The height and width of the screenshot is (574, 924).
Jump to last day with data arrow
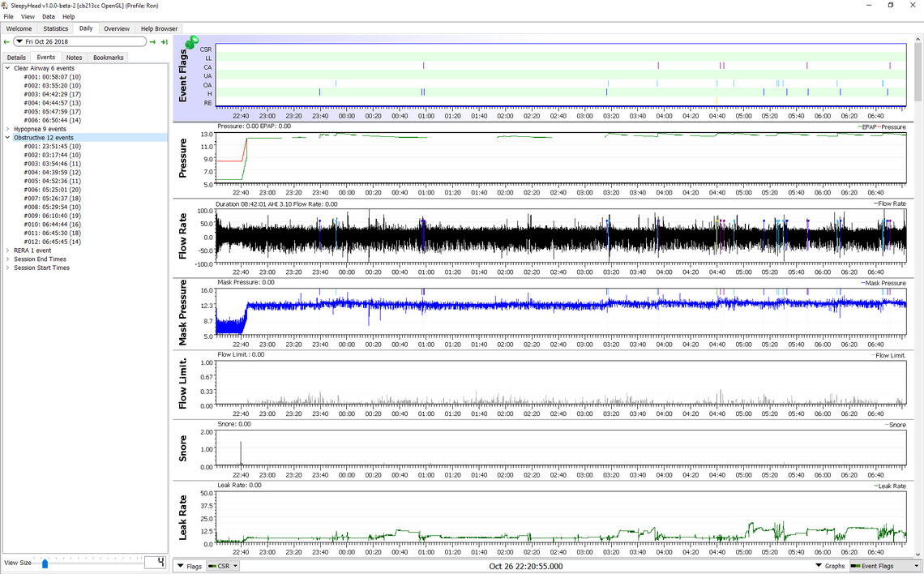(165, 42)
